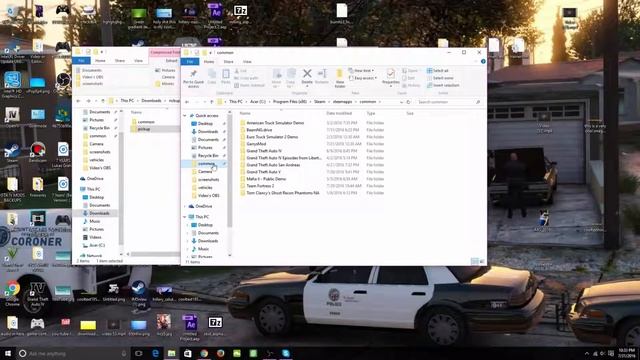640x360 pixels.
Task: Click the common window navigation pane scrollbar
Action: tap(229, 171)
